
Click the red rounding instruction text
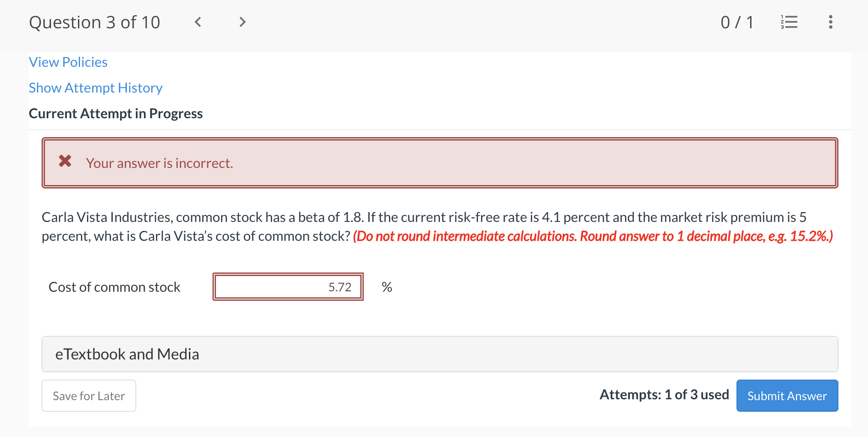point(593,236)
